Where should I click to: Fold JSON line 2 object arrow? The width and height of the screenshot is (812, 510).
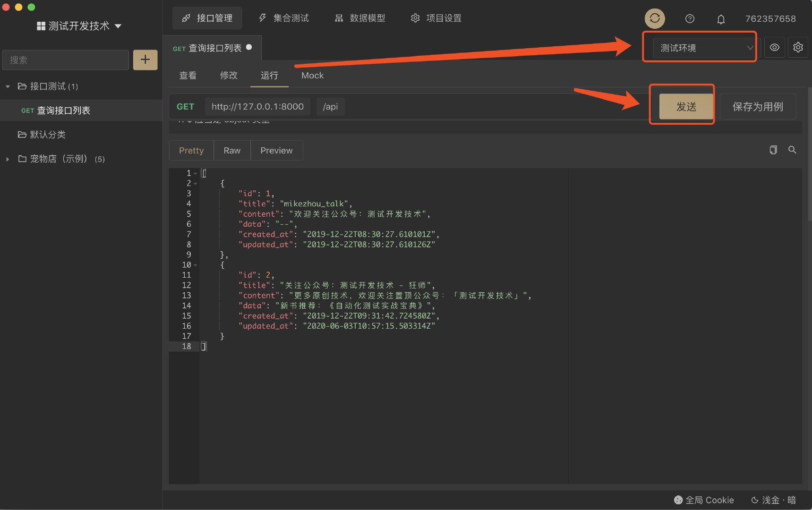coord(196,184)
